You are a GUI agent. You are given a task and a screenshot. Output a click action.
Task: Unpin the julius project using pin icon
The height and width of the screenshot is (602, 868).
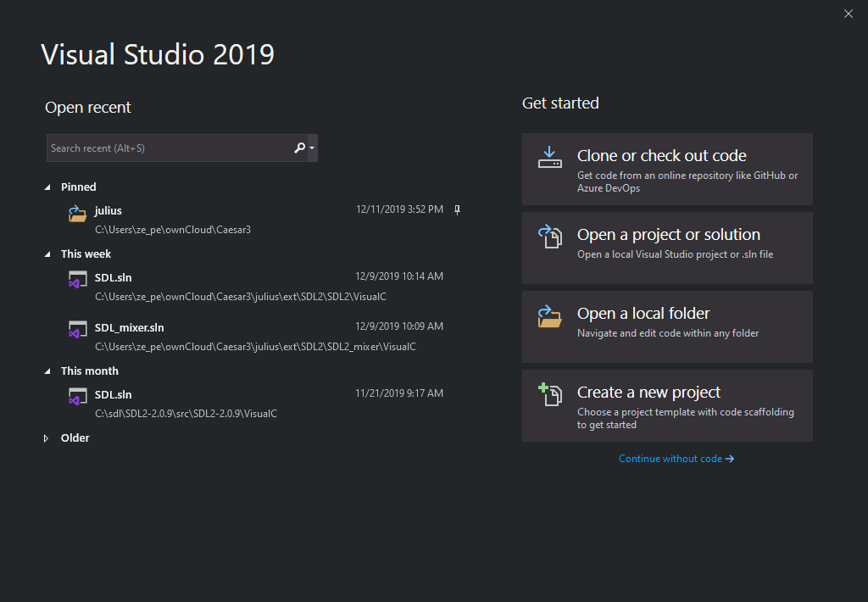pos(457,210)
